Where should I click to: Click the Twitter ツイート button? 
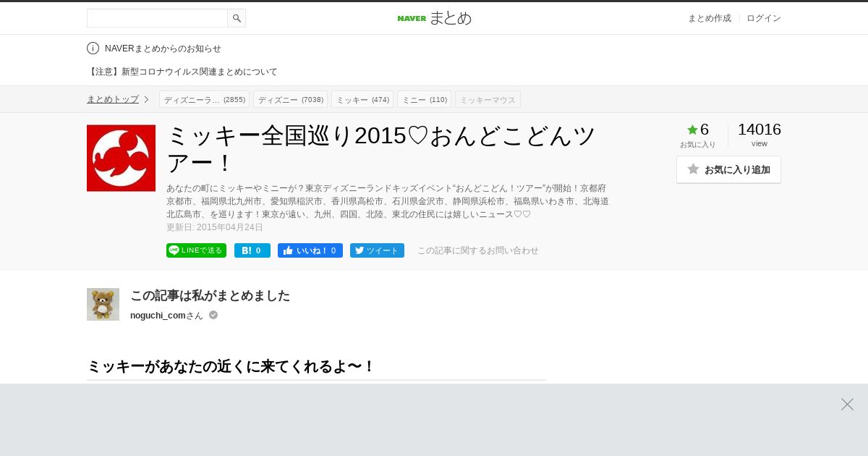click(377, 250)
